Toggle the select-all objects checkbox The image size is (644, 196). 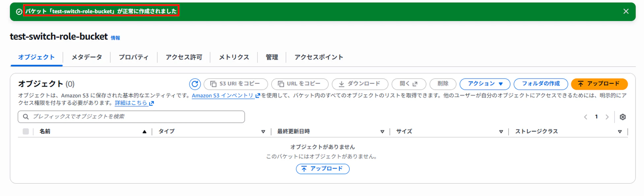click(x=26, y=132)
